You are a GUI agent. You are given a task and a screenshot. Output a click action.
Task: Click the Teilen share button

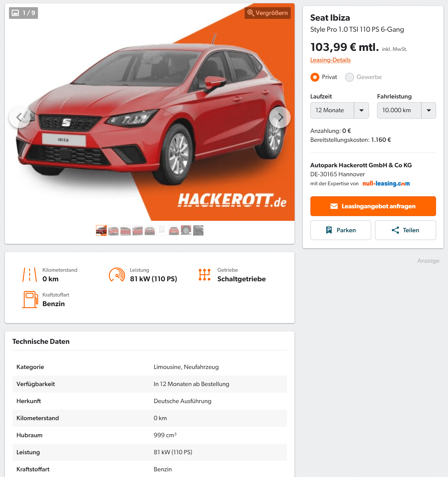tap(405, 230)
